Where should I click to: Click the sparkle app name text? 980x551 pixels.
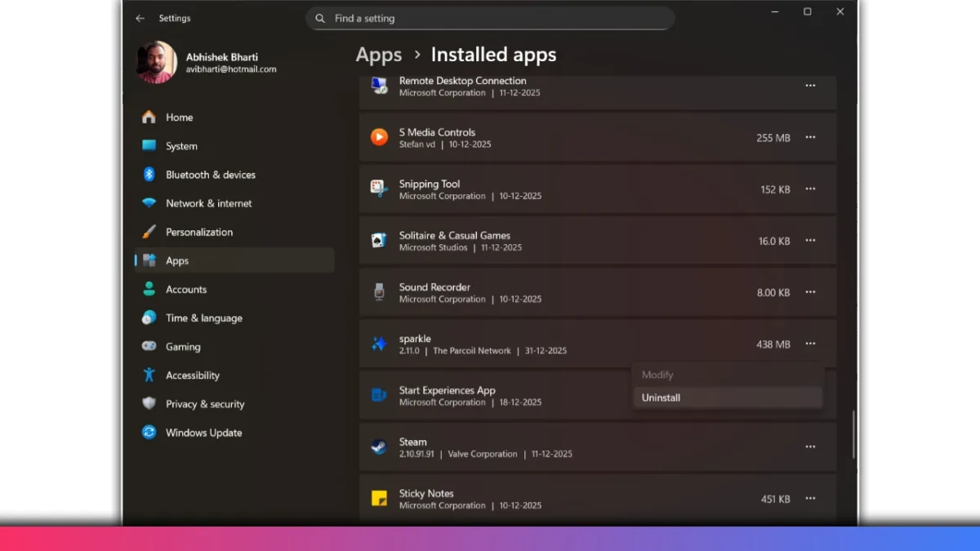point(415,339)
